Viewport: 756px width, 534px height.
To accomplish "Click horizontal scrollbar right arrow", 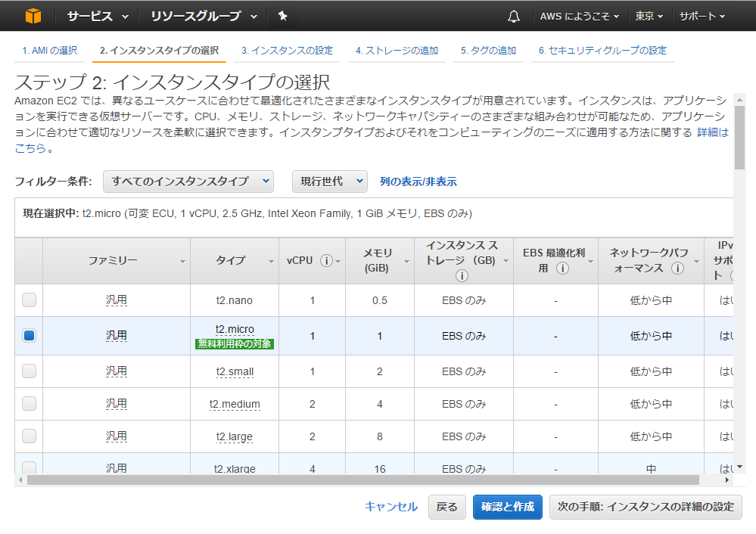I will pos(726,480).
